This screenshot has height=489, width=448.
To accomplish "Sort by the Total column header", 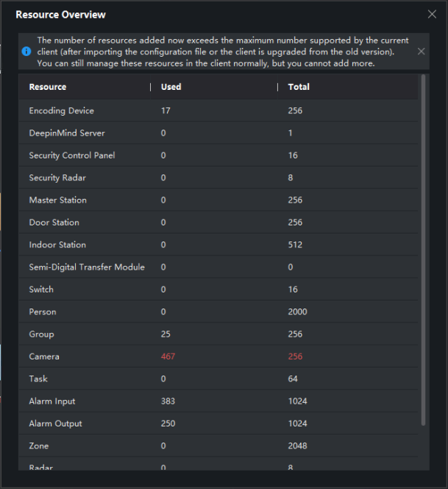I will click(299, 87).
